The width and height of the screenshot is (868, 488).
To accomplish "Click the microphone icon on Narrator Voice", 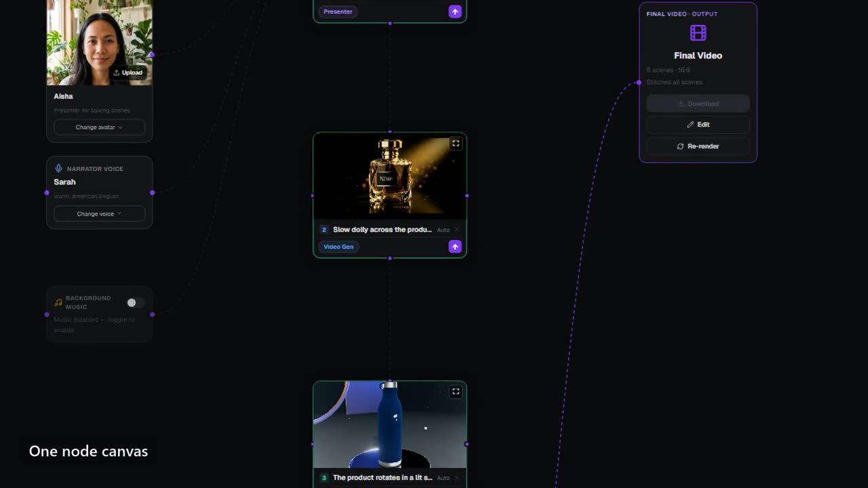I will (x=58, y=169).
